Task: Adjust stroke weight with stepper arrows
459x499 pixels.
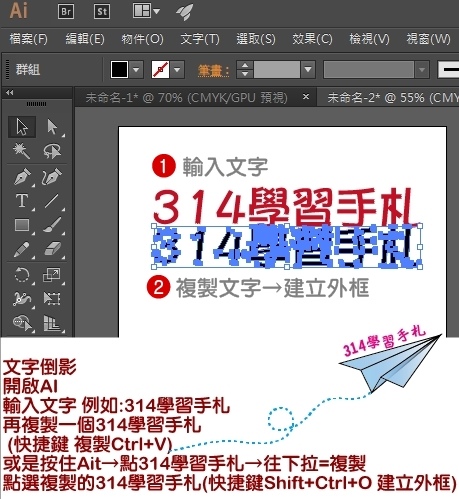Action: pyautogui.click(x=245, y=70)
